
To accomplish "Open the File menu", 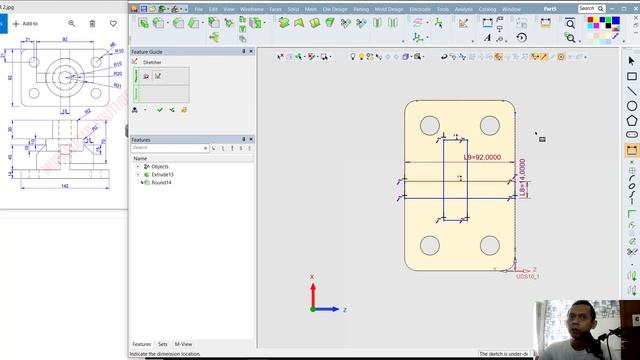I will 198,9.
